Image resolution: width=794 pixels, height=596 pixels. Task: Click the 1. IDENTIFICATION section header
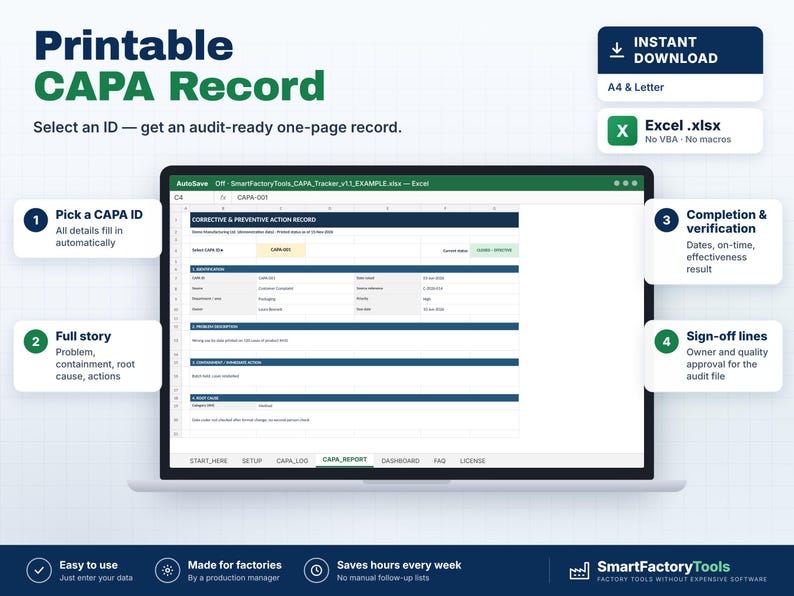(354, 269)
